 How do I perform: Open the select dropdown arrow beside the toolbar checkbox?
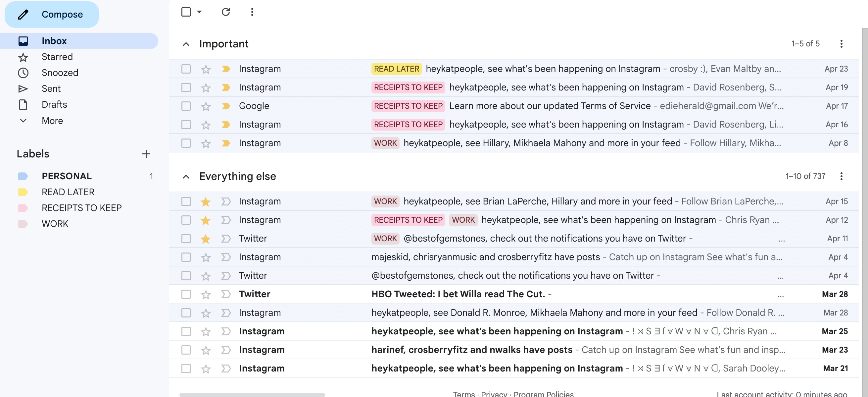[x=199, y=12]
